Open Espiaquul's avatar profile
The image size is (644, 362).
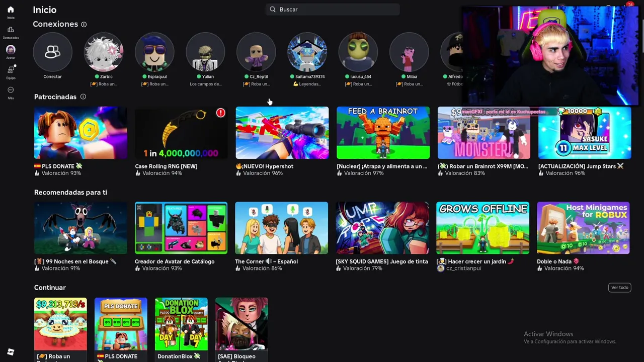[x=154, y=52]
